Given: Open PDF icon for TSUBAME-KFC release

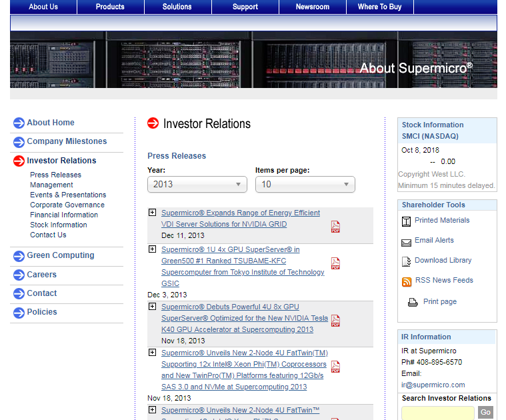Looking at the screenshot, I should click(x=335, y=263).
